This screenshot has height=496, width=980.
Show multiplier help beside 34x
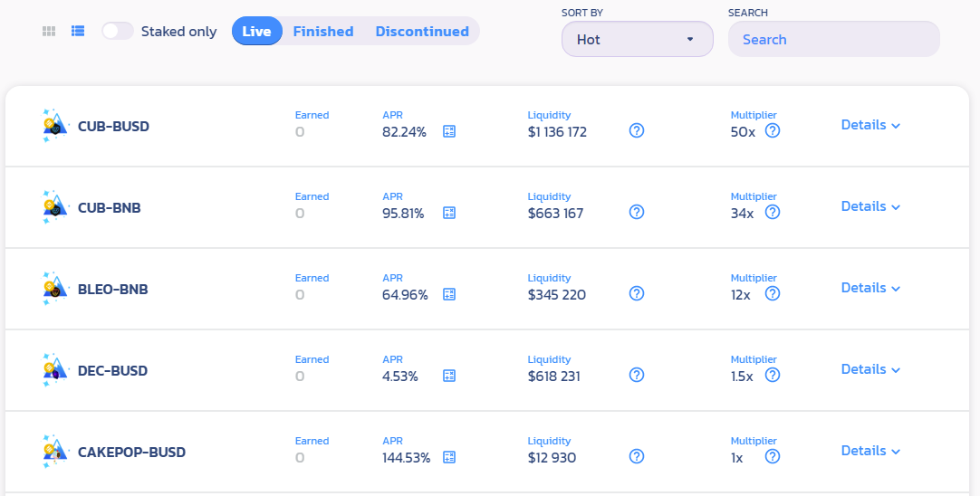773,212
